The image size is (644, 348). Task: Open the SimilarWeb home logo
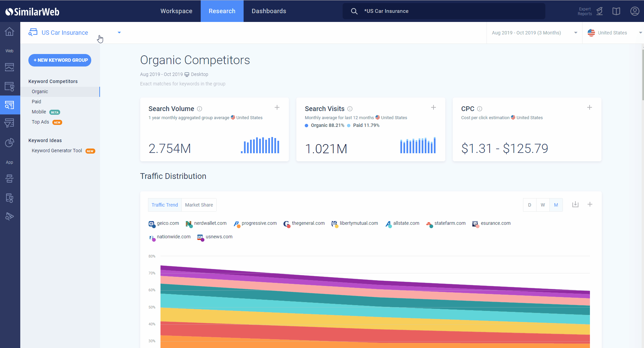click(32, 12)
